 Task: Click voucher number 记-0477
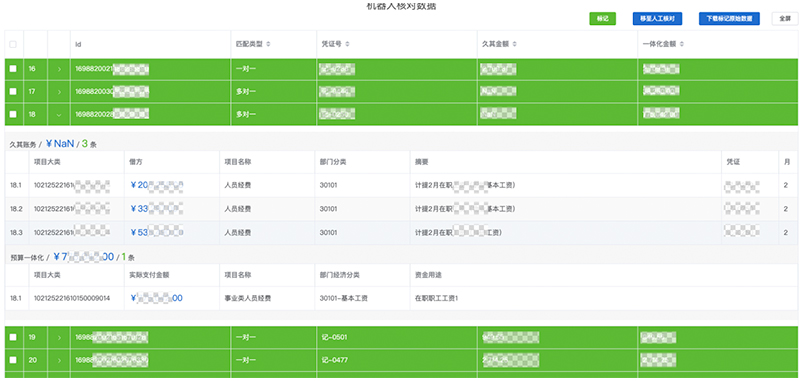pos(334,360)
